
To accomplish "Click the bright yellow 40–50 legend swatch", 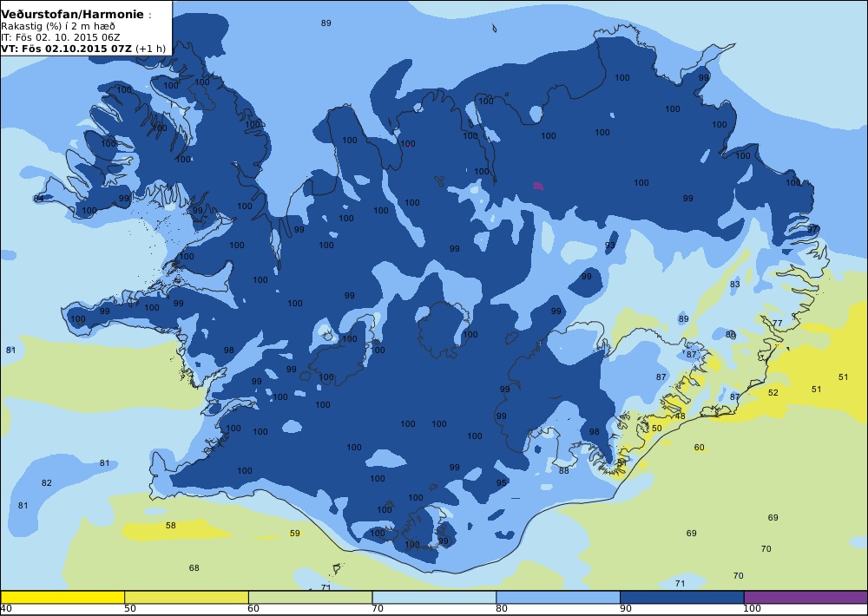I will [x=62, y=597].
